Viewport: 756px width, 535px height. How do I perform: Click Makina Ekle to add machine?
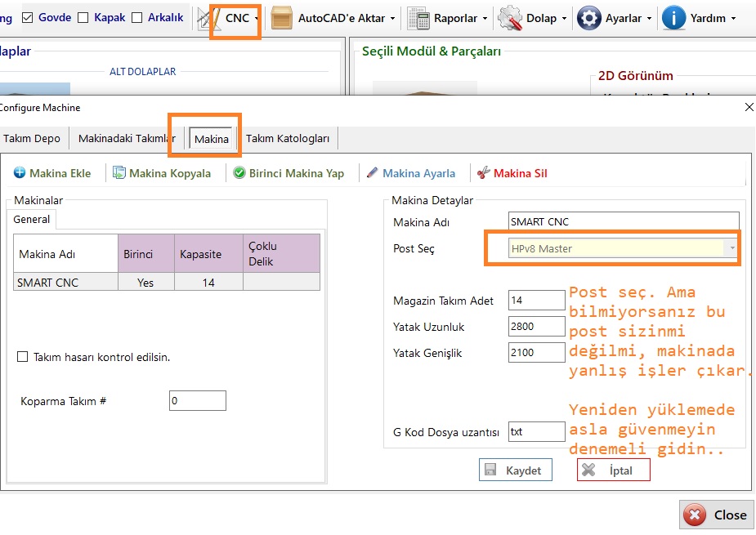(x=52, y=173)
